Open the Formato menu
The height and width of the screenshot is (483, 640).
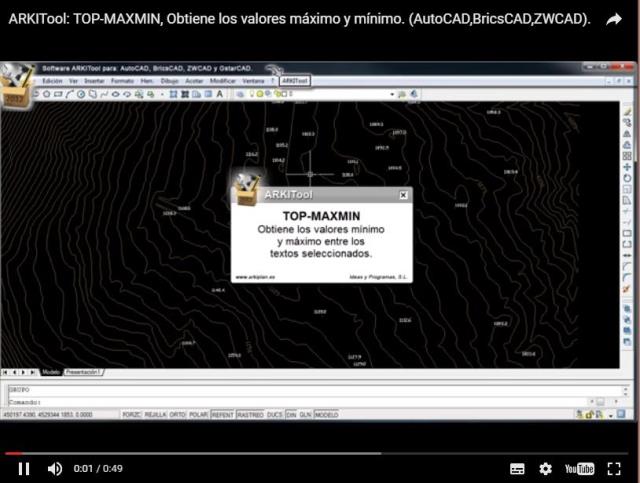pyautogui.click(x=122, y=81)
